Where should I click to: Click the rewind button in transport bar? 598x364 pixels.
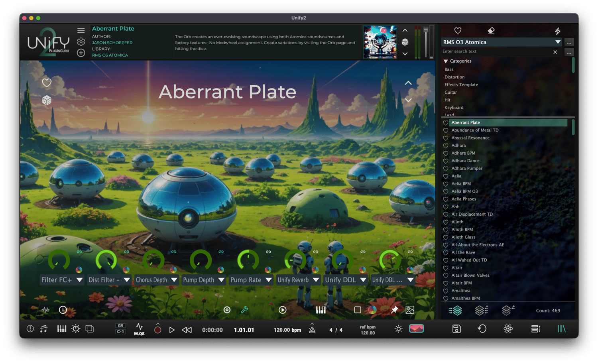187,330
